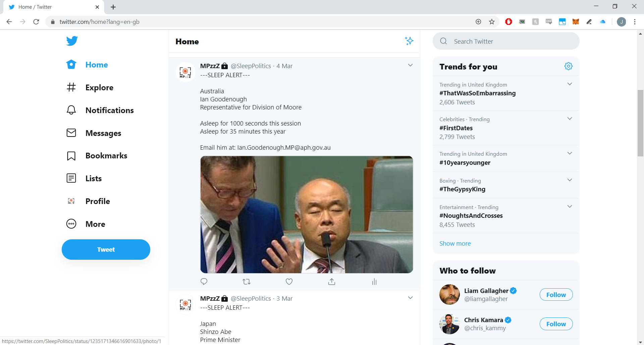Click browser forward arrow
Viewport: 644px width, 345px height.
point(22,22)
